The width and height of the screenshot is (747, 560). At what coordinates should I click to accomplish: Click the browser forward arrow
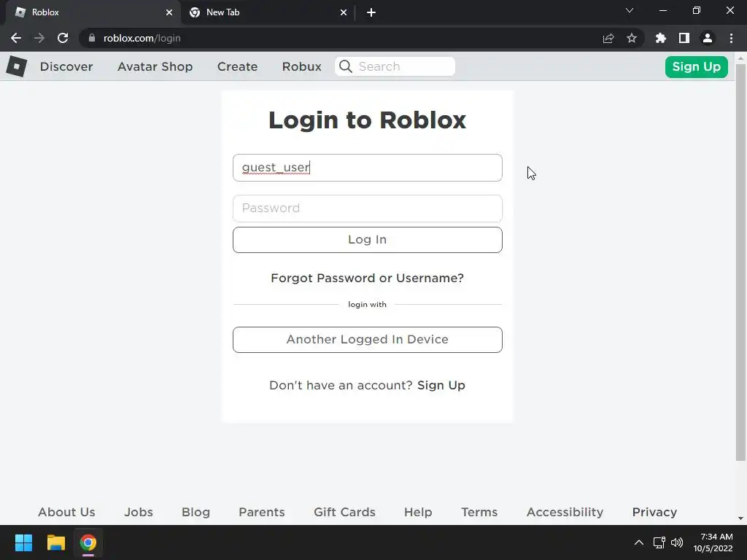tap(39, 38)
